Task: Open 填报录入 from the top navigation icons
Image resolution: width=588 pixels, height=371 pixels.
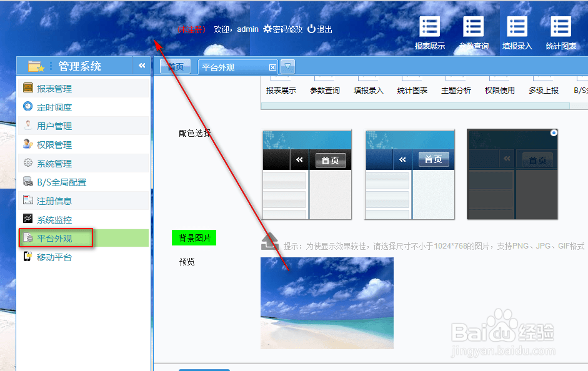Action: click(517, 31)
